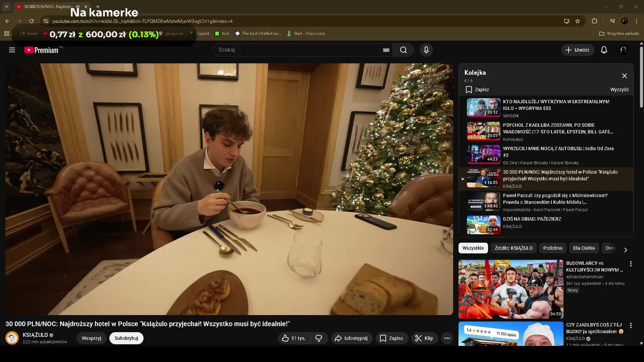Play queue video WYRZUCILI MNIE NOCĄ Z AUTOBUSU
The height and width of the screenshot is (362, 644).
(x=546, y=155)
